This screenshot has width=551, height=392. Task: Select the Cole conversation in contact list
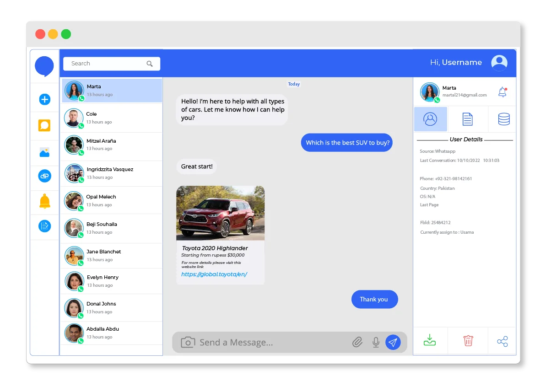pyautogui.click(x=112, y=118)
